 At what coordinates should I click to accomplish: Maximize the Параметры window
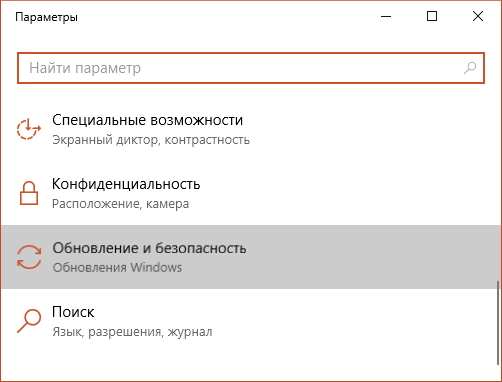(432, 16)
